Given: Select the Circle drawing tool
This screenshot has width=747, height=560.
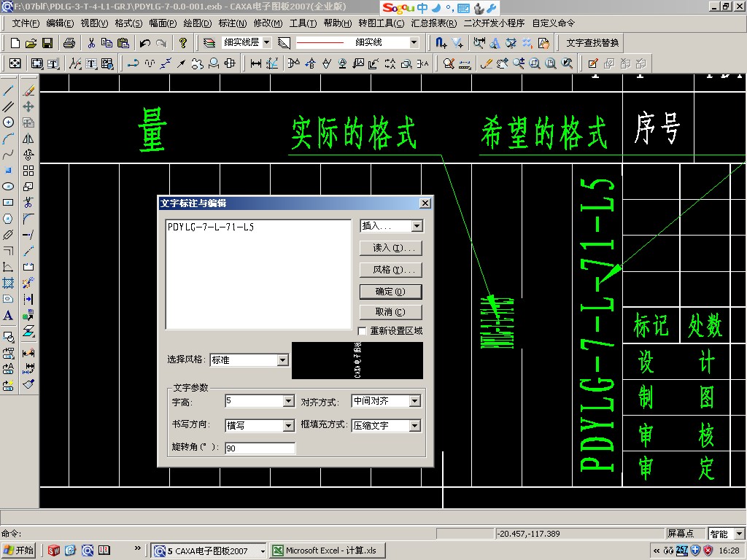Looking at the screenshot, I should tap(8, 122).
